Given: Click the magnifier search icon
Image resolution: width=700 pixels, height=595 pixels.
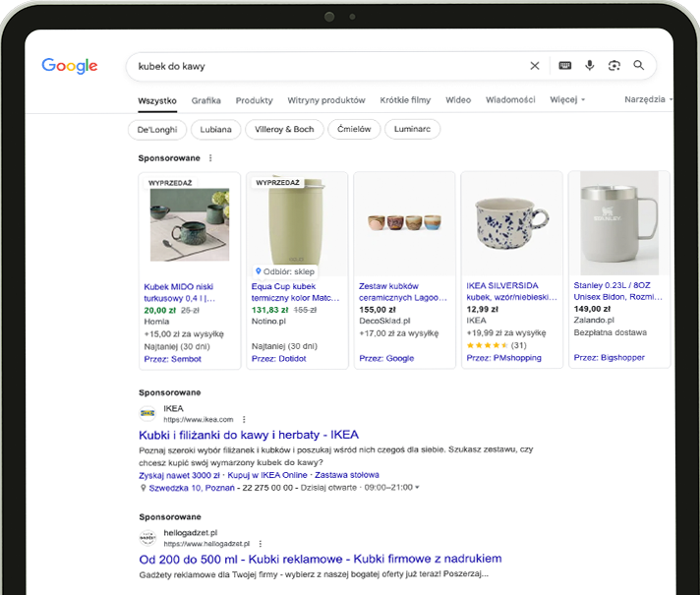Looking at the screenshot, I should (639, 65).
